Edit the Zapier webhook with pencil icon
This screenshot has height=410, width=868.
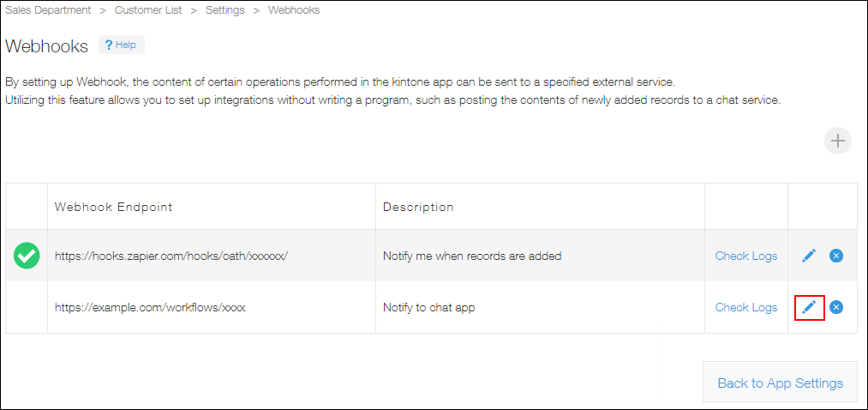(x=809, y=256)
